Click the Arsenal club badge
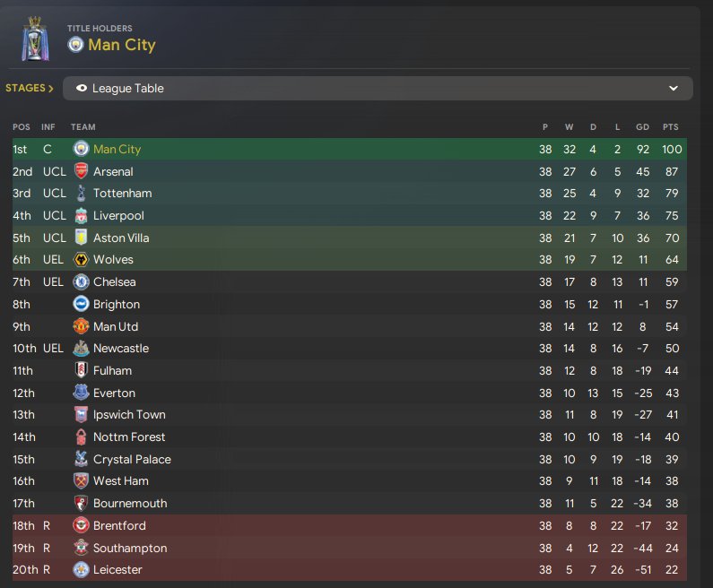Screen dimensions: 713x588 [x=81, y=171]
